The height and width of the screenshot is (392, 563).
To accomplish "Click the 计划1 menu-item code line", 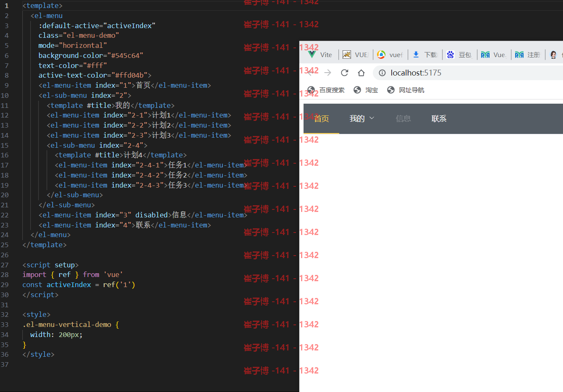I will [139, 115].
